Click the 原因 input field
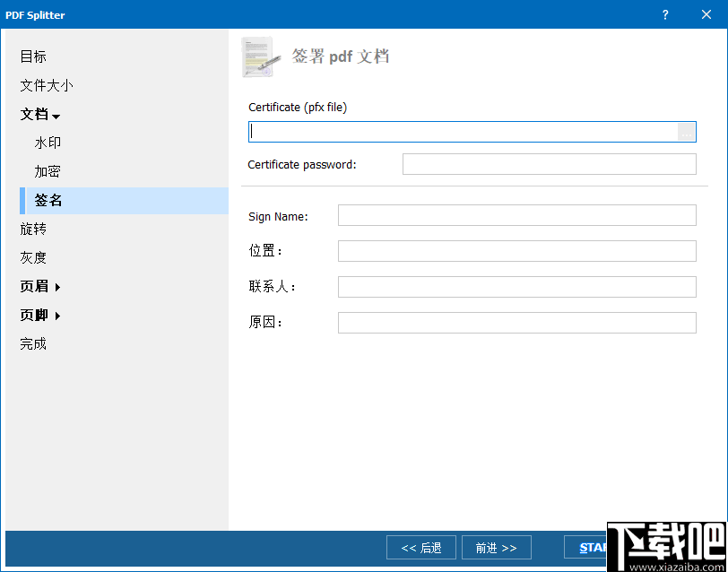 tap(516, 322)
